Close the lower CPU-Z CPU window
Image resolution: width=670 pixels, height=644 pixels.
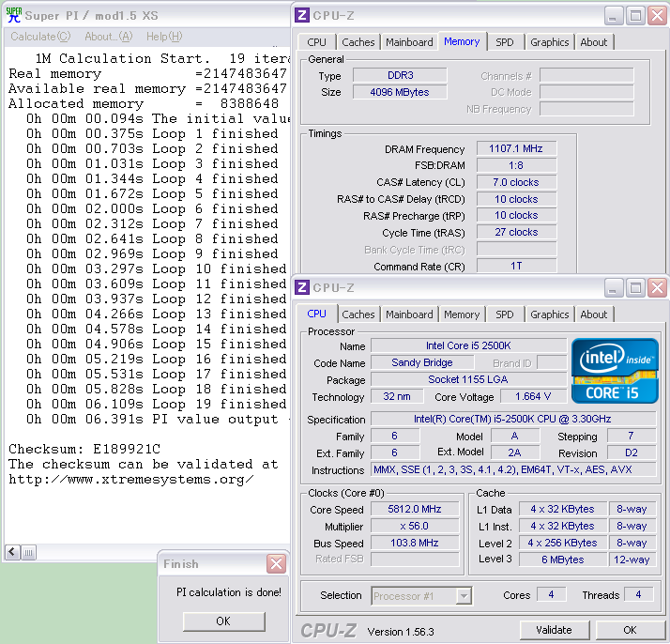tap(657, 288)
